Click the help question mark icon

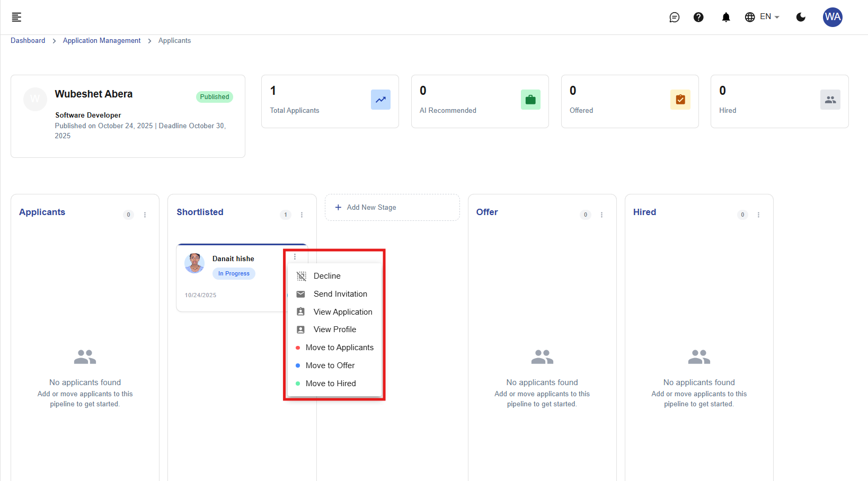[x=698, y=17]
